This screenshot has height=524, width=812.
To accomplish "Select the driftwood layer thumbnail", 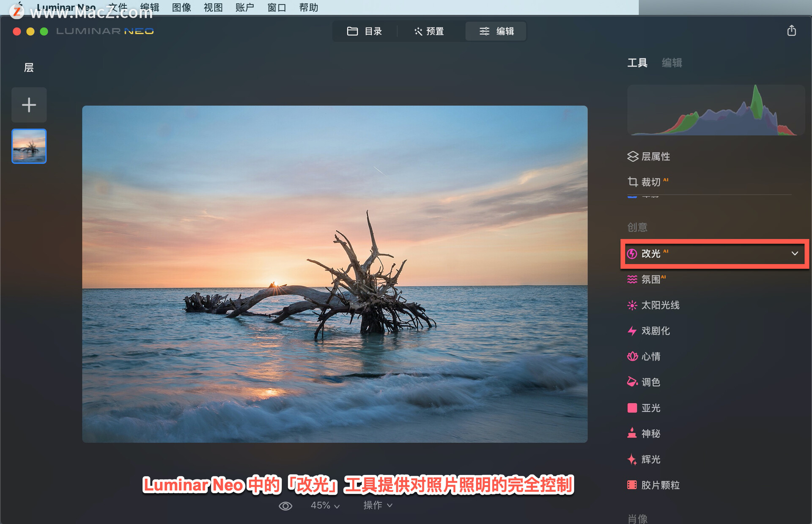I will click(x=29, y=146).
